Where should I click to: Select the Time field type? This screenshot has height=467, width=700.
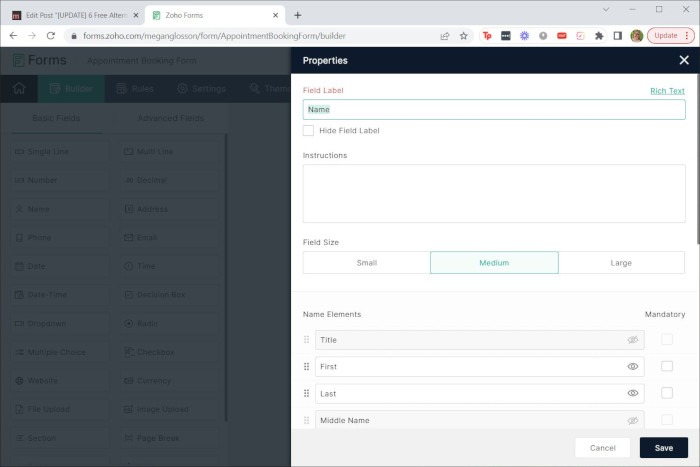pyautogui.click(x=168, y=266)
